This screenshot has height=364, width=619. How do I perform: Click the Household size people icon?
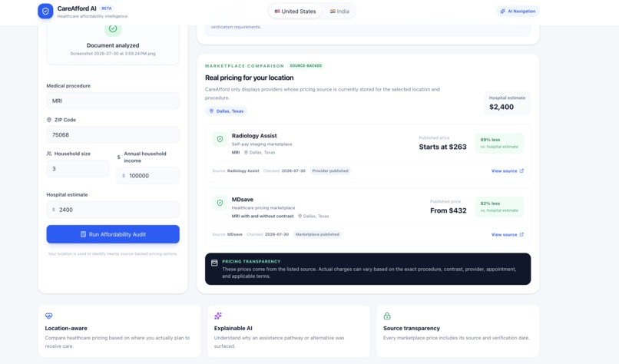pyautogui.click(x=49, y=154)
